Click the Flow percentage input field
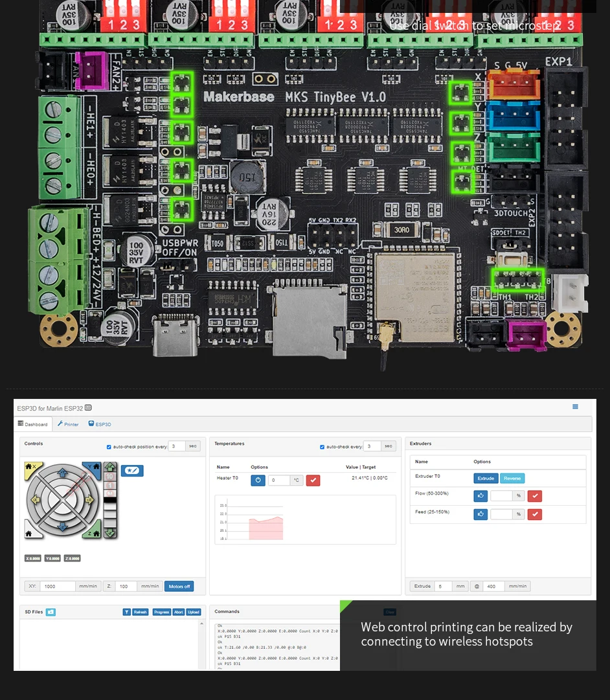Image resolution: width=610 pixels, height=700 pixels. click(501, 495)
